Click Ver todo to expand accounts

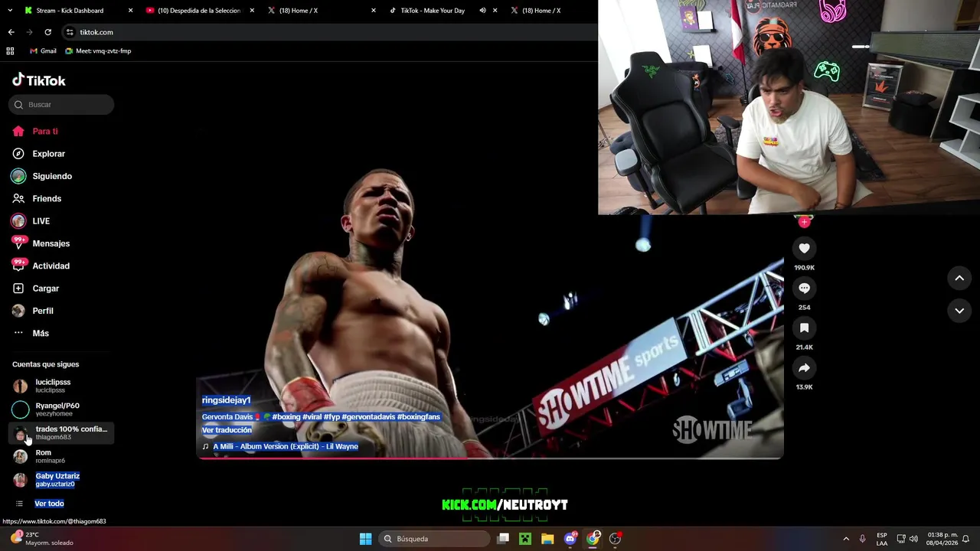(x=49, y=504)
